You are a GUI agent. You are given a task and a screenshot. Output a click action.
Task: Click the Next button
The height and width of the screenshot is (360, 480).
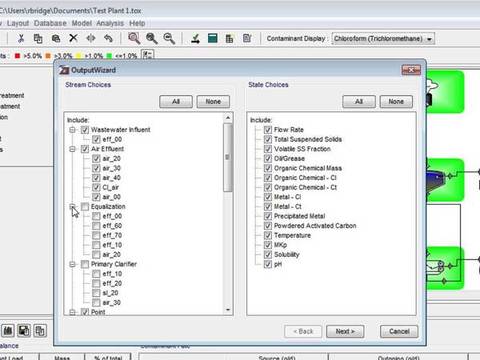point(345,331)
